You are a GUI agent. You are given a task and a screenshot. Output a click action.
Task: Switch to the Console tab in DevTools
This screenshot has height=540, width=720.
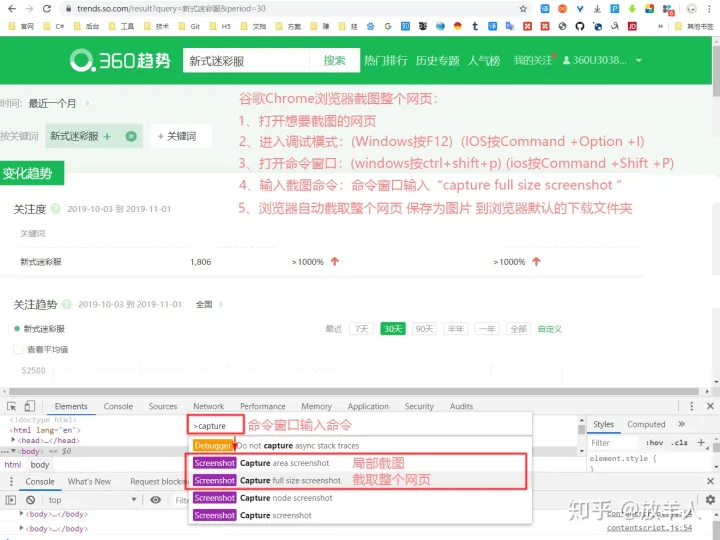click(118, 406)
